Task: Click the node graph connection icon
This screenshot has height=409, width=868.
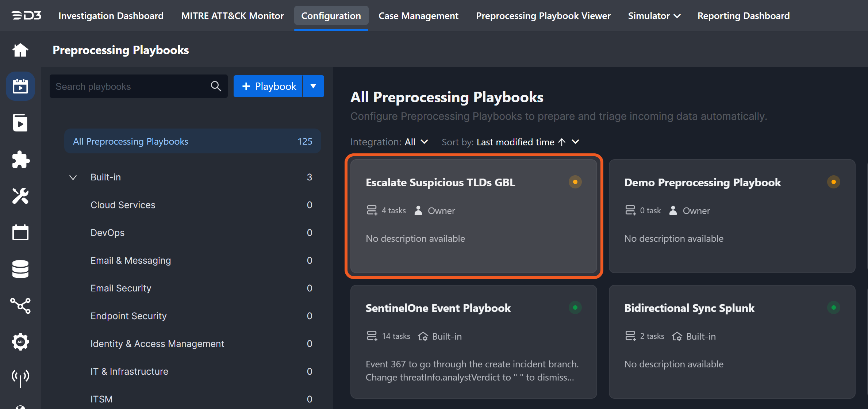Action: coord(20,306)
